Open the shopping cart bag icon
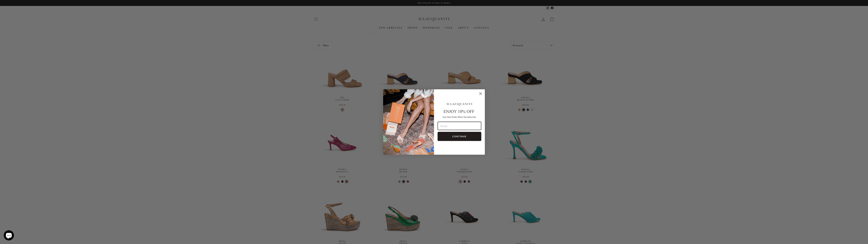The height and width of the screenshot is (244, 868). [x=552, y=19]
